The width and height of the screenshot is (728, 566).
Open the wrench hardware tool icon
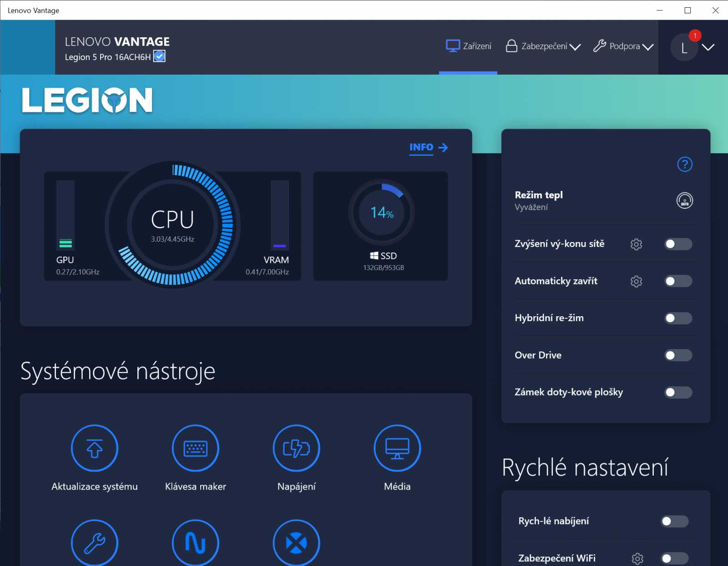(x=95, y=542)
